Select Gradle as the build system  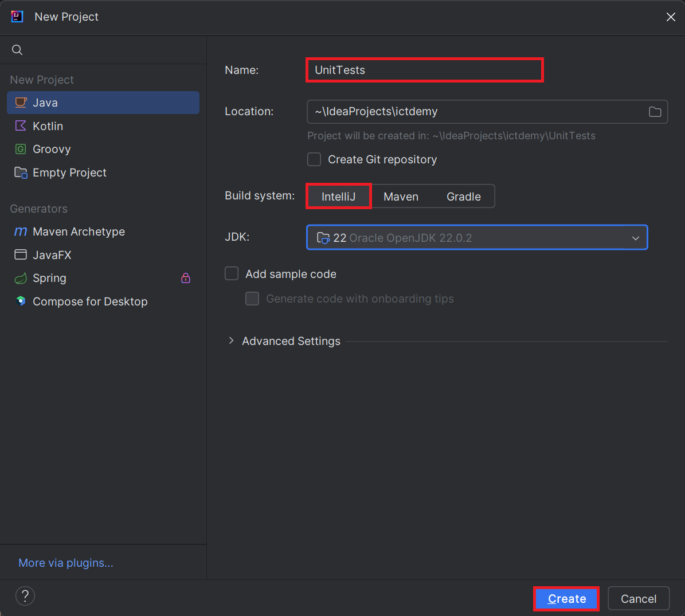464,196
